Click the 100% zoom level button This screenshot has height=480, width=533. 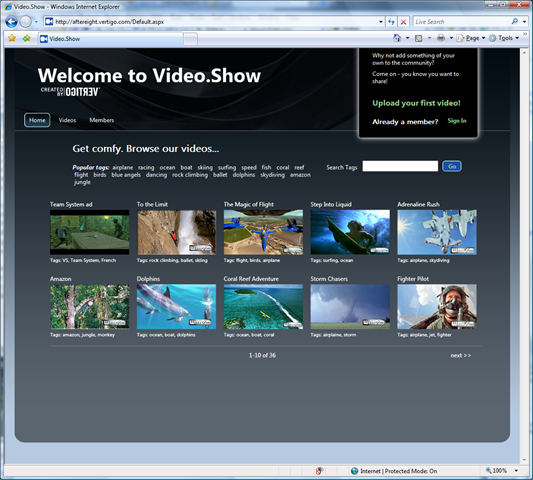click(497, 471)
